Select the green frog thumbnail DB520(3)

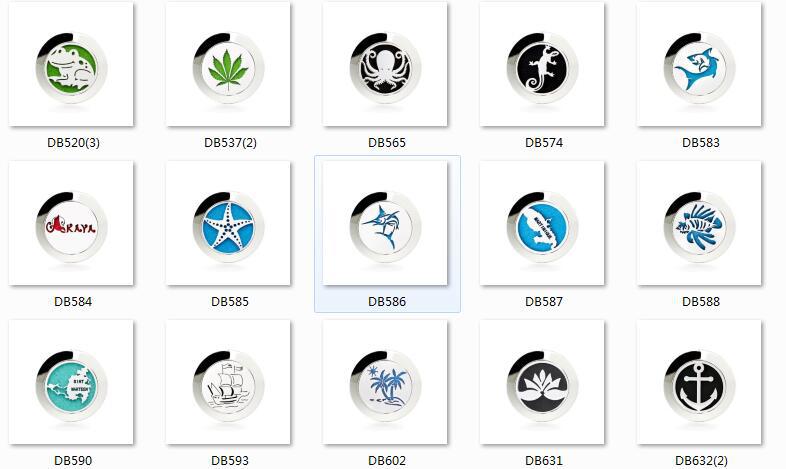71,64
